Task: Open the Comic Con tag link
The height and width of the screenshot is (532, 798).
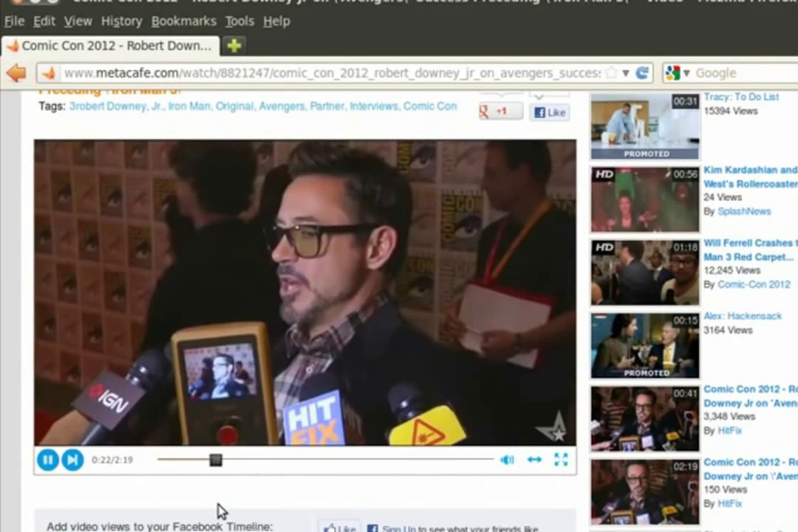Action: point(430,106)
